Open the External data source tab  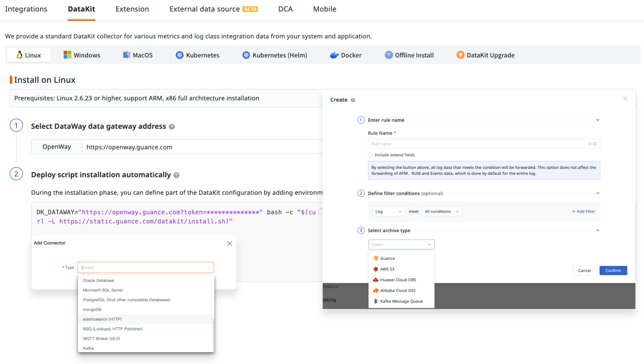pyautogui.click(x=214, y=9)
